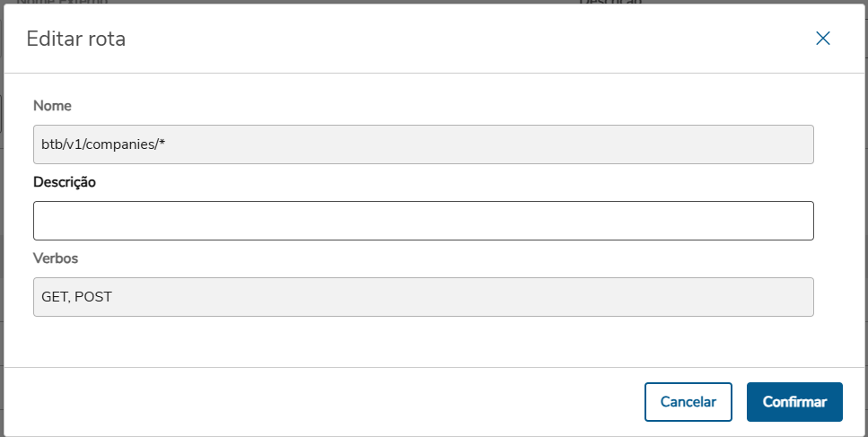Click the GET, POST verbs text
The width and height of the screenshot is (868, 437).
[77, 297]
